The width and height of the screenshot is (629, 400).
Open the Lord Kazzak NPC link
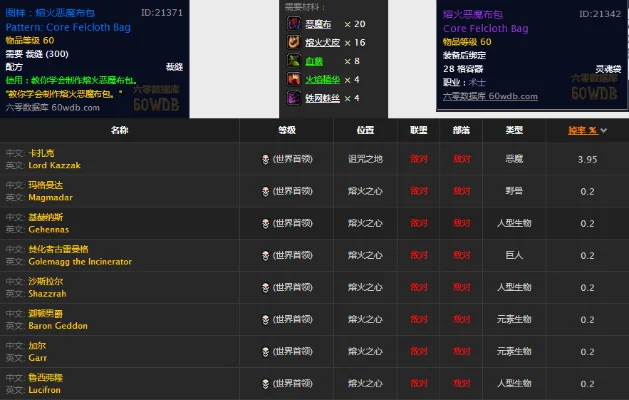pyautogui.click(x=54, y=165)
